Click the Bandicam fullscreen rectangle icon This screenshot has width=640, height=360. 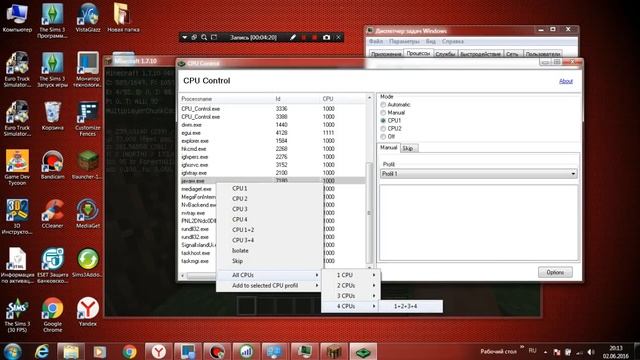(214, 37)
